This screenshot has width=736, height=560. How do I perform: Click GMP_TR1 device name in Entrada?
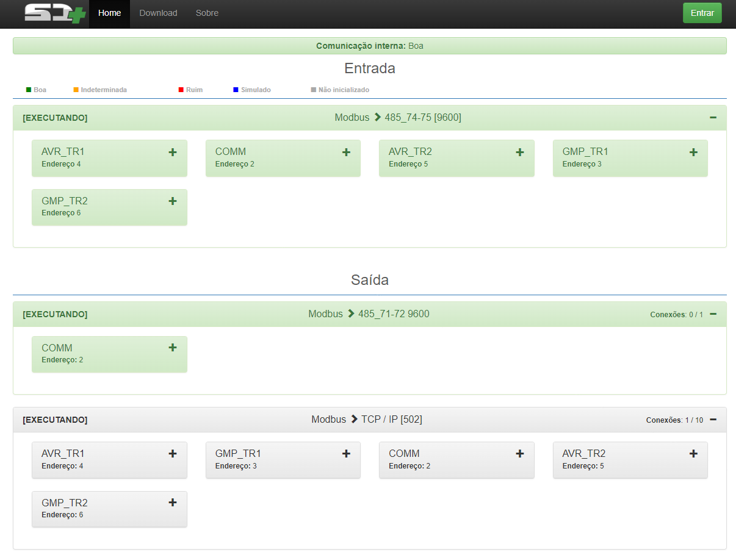[x=585, y=151]
